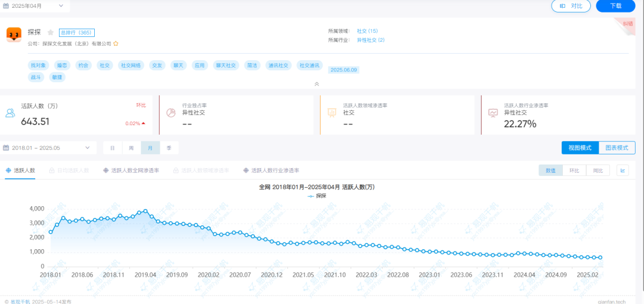Open the 2018.01 – 2025.05 date range picker
The image size is (644, 304).
(48, 148)
